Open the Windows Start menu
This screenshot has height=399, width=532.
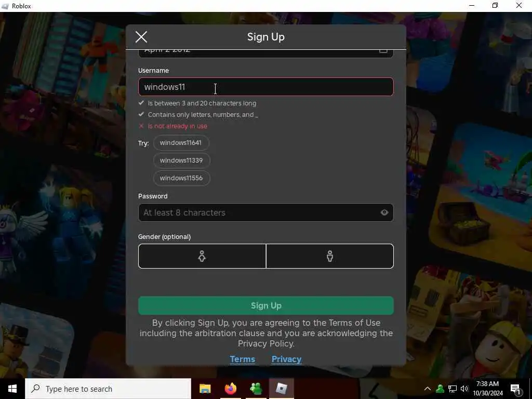pos(12,389)
